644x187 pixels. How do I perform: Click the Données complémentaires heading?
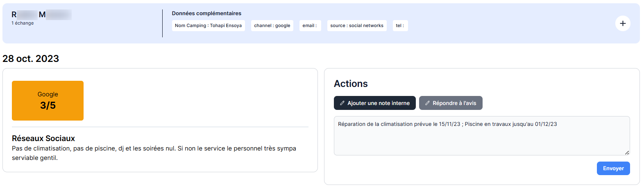pyautogui.click(x=206, y=14)
